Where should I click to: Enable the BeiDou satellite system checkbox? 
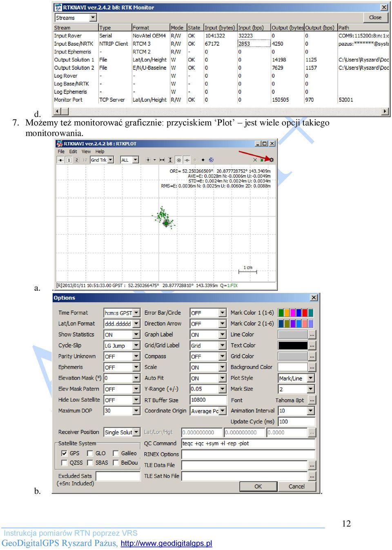point(116,463)
